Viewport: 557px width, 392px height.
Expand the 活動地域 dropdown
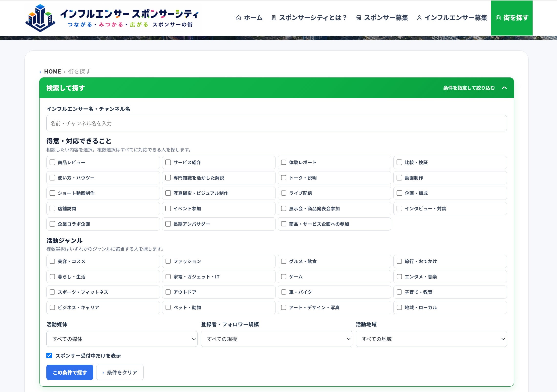pyautogui.click(x=431, y=339)
